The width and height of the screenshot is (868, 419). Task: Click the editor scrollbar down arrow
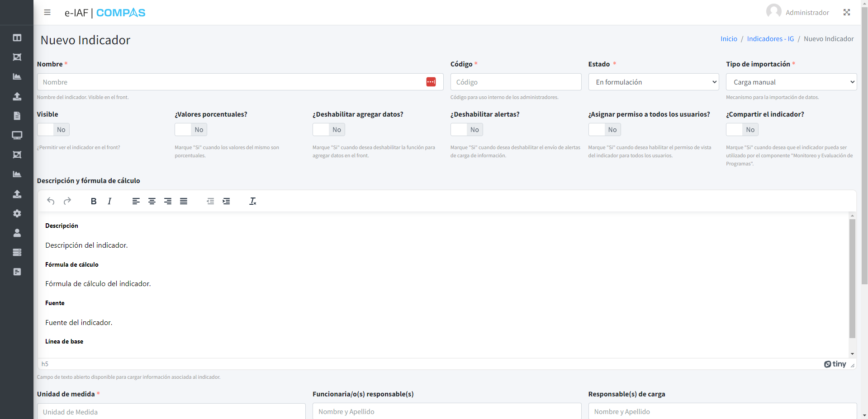tap(852, 354)
